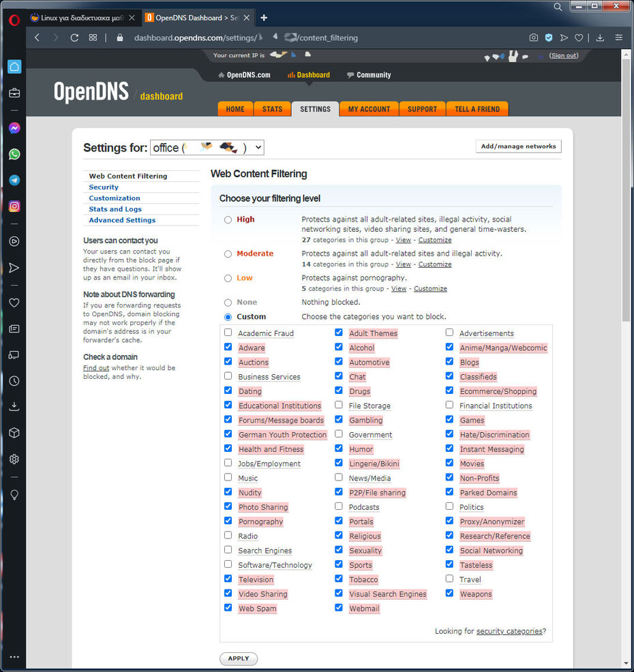Save page via the heart toolbar icon
Viewport: 634px width, 672px height.
pyautogui.click(x=579, y=37)
